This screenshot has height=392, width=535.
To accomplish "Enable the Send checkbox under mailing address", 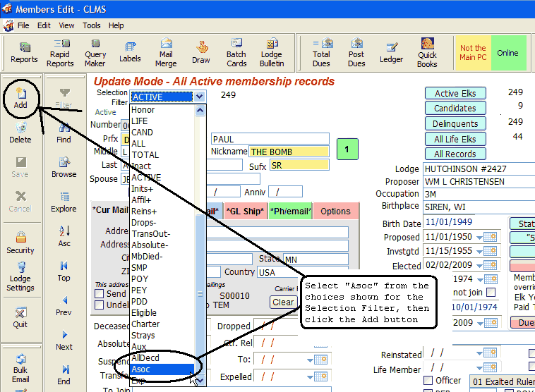I will [100, 293].
